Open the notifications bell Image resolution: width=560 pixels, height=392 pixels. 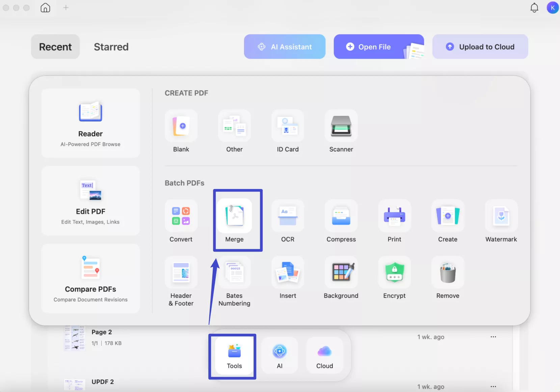pyautogui.click(x=534, y=7)
